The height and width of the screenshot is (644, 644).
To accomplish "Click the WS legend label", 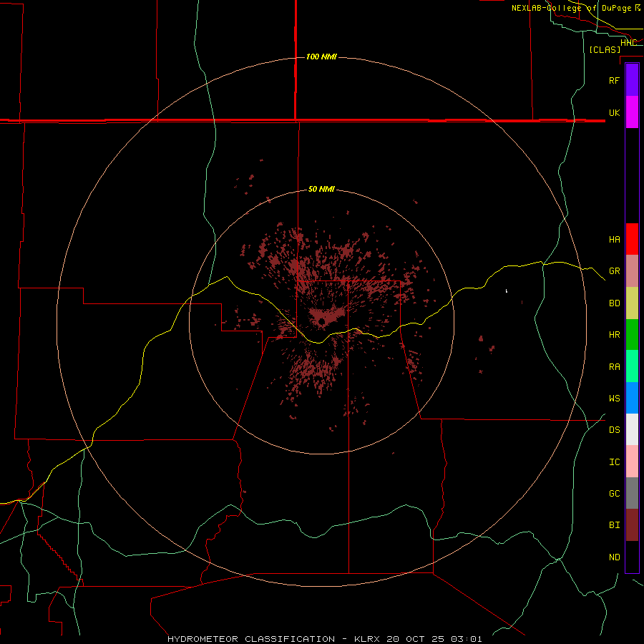I will point(614,398).
